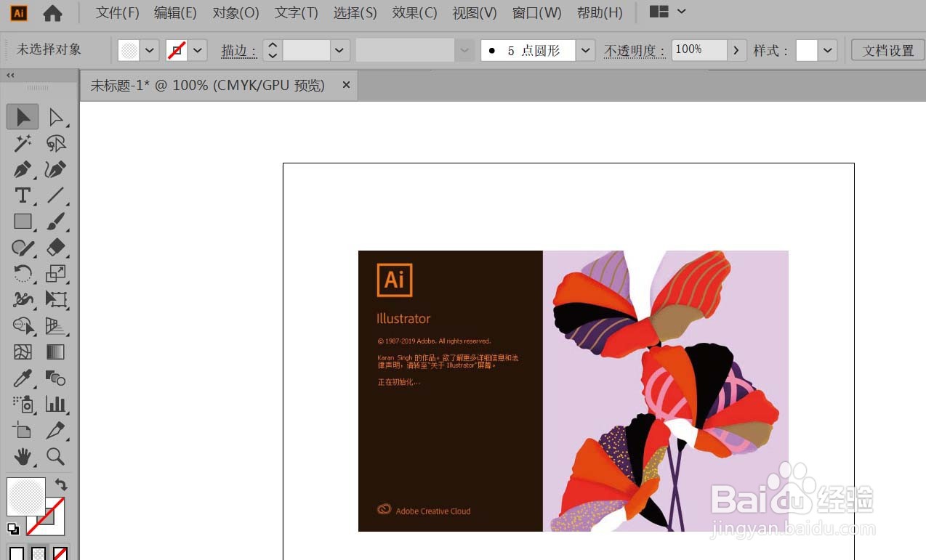This screenshot has height=560, width=926.
Task: Open the 视图(V) menu
Action: click(x=475, y=12)
